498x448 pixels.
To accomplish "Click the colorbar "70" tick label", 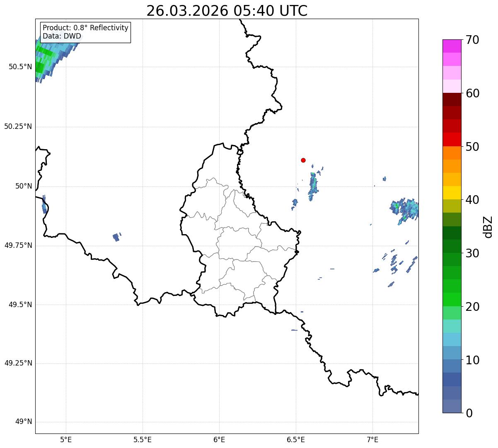I will click(x=472, y=40).
